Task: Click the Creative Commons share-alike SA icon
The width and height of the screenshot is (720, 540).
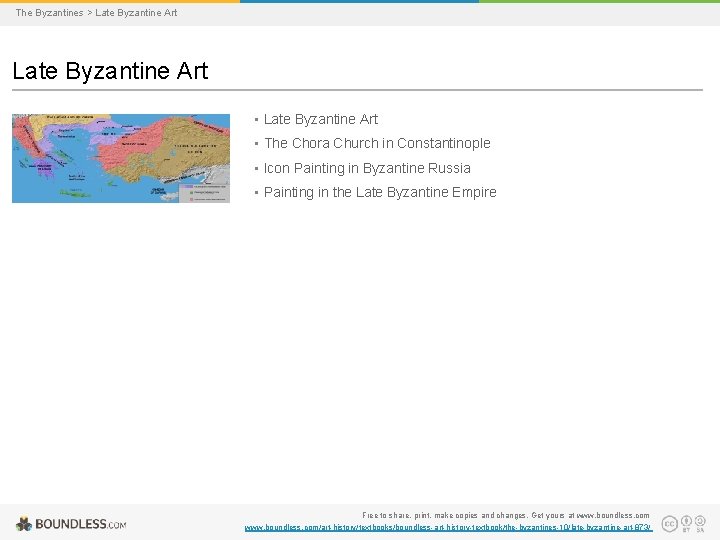Action: click(700, 523)
